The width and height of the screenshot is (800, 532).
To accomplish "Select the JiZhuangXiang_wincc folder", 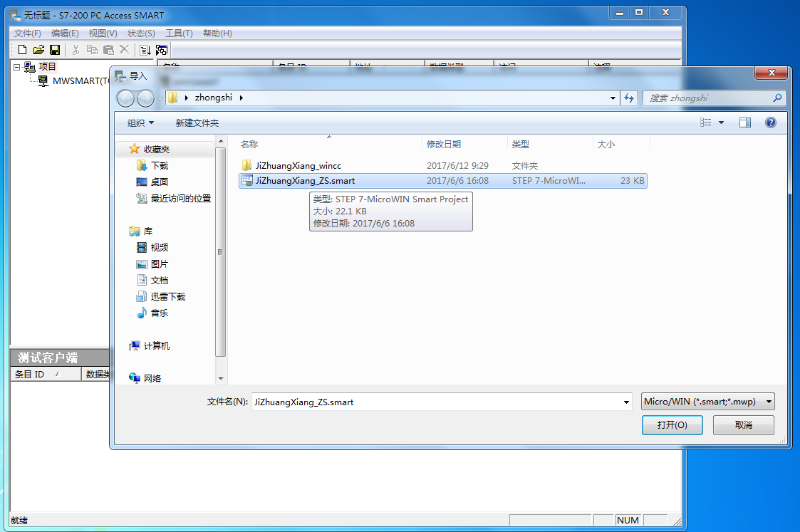I will (298, 165).
